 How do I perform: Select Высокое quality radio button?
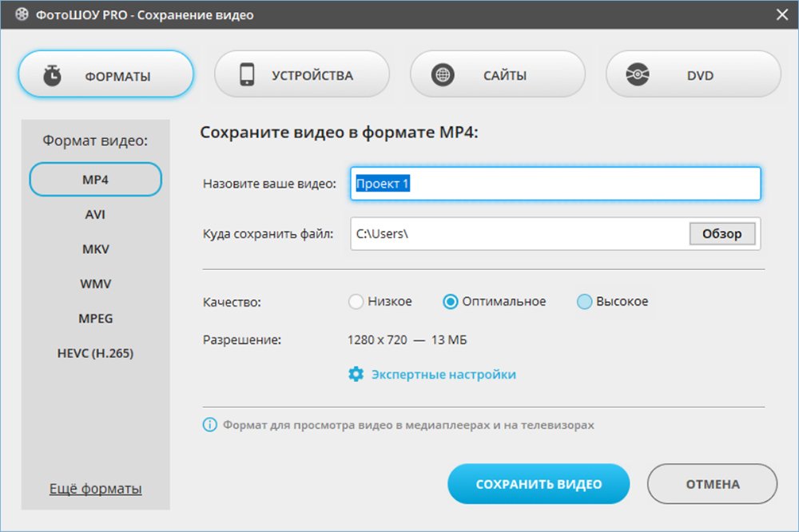click(x=584, y=302)
